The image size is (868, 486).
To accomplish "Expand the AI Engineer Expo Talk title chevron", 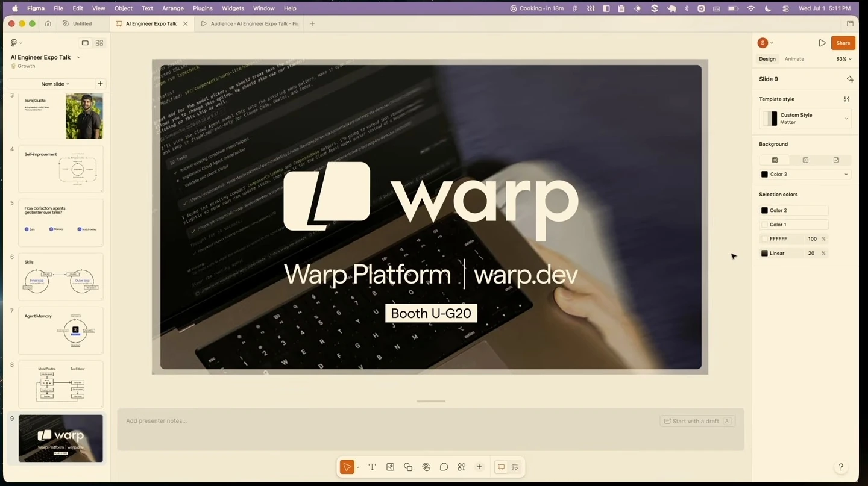I will pos(78,57).
